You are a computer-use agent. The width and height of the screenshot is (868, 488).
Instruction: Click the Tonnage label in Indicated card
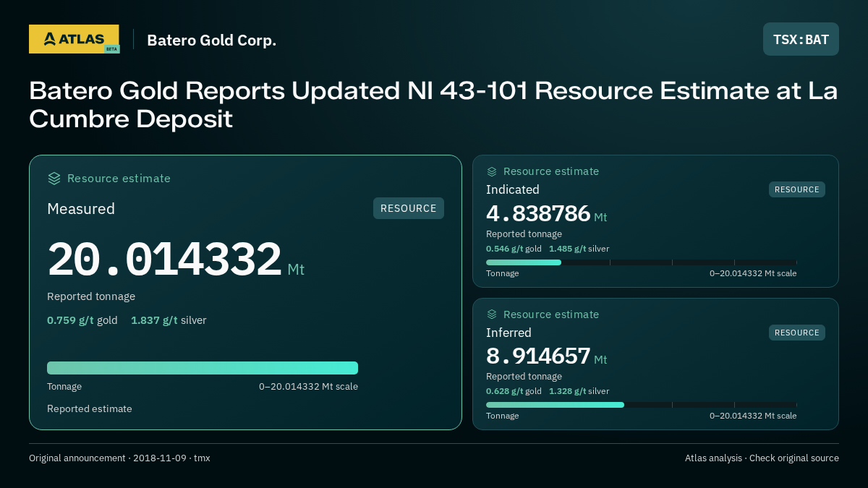tap(502, 273)
